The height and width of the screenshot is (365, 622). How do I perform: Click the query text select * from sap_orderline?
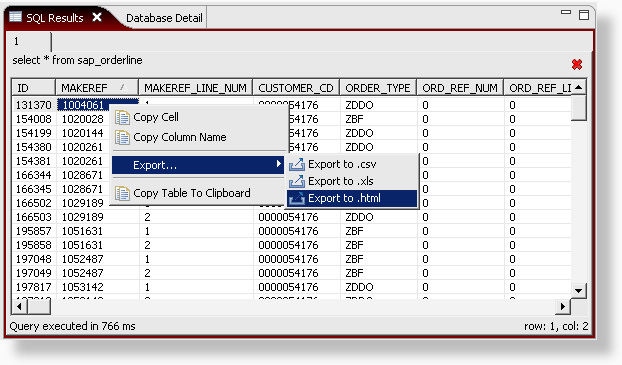(77, 60)
